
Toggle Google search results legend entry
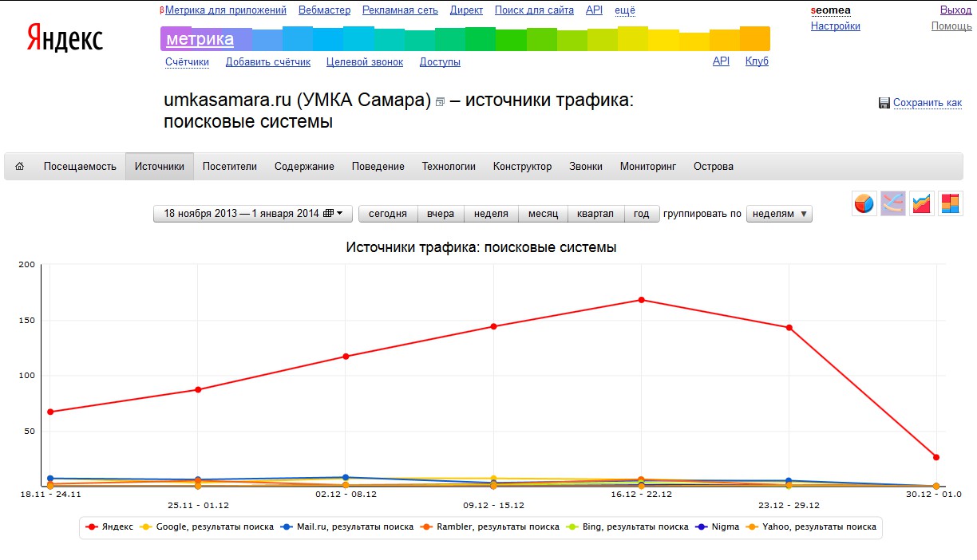(206, 526)
